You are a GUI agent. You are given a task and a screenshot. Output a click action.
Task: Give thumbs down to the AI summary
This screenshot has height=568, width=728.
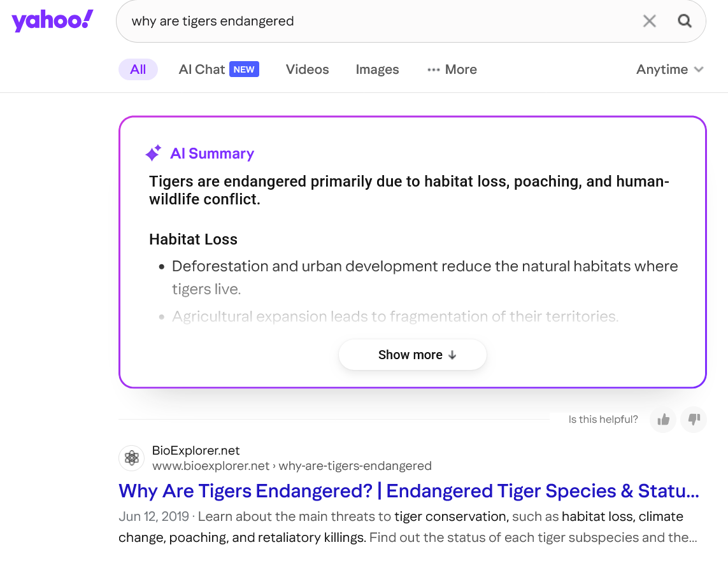694,420
